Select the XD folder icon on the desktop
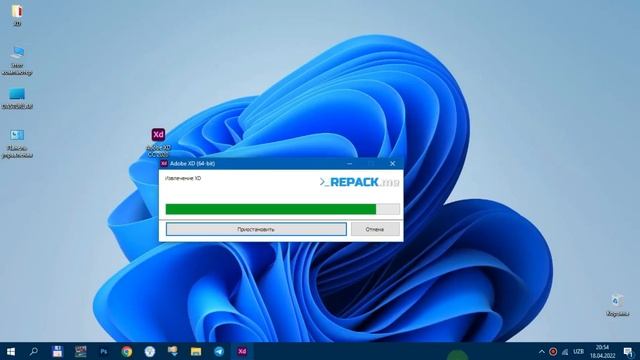640x360 pixels. point(17,15)
